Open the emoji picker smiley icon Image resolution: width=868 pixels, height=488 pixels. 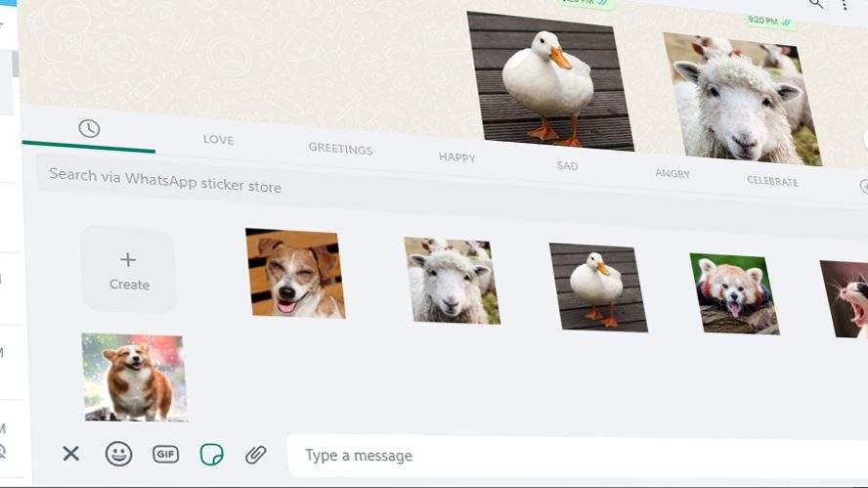(118, 454)
